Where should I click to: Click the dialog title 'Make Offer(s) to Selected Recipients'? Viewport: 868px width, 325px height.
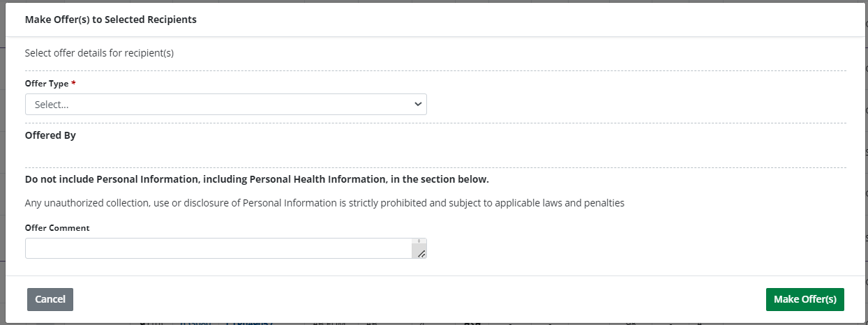(x=111, y=20)
